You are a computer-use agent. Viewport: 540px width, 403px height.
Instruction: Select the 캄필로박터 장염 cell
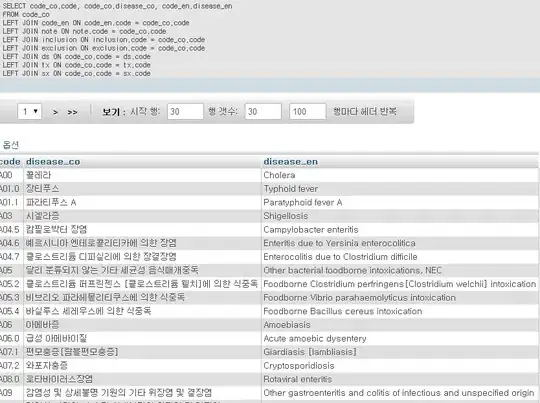click(x=142, y=229)
